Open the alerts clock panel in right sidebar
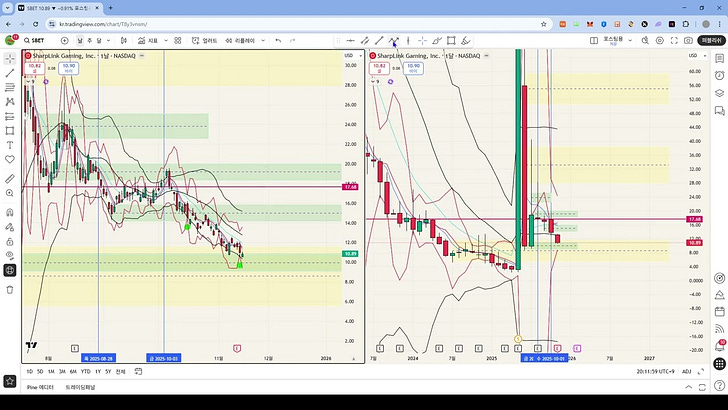Screen dimensions: 728x410 [x=720, y=76]
